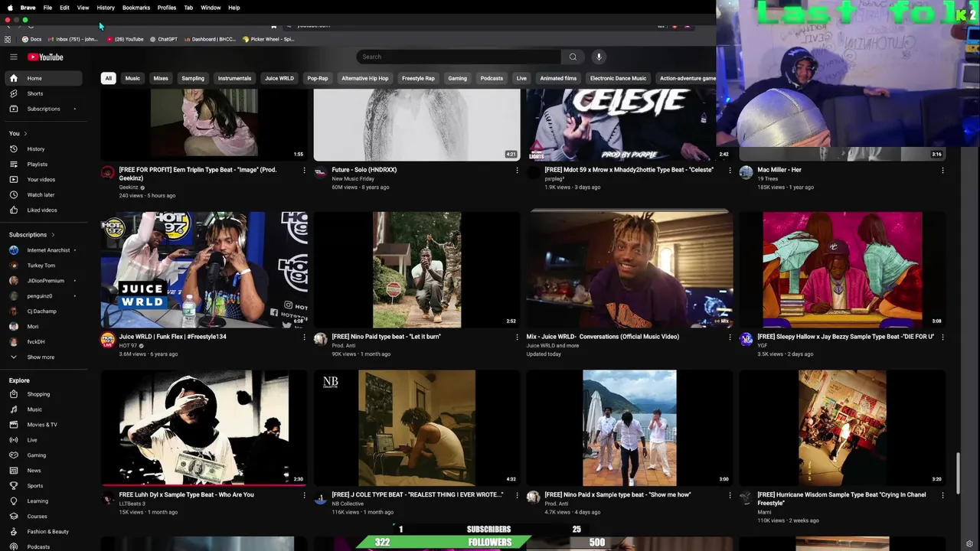Open video title Juice WRLD | Funk Flex
This screenshot has width=980, height=551.
click(x=172, y=337)
